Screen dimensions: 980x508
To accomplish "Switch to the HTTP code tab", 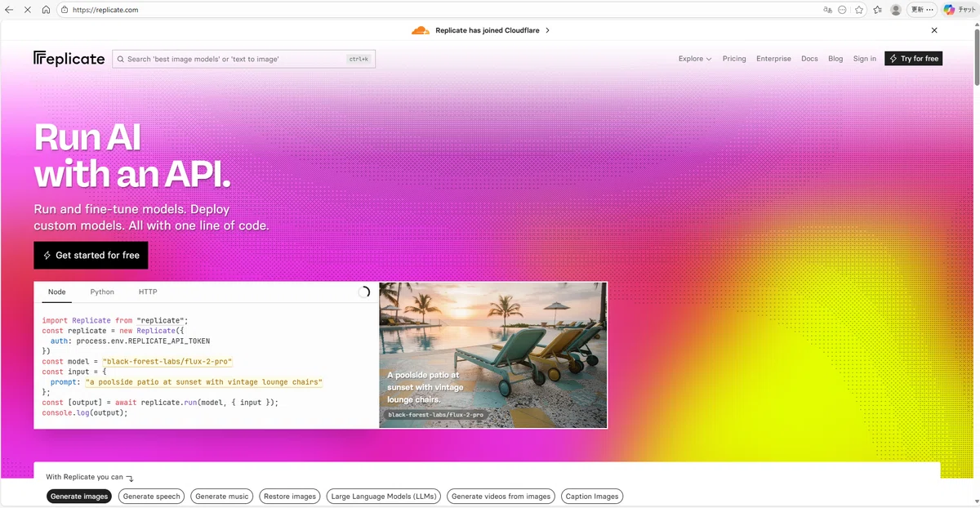I will [x=148, y=292].
